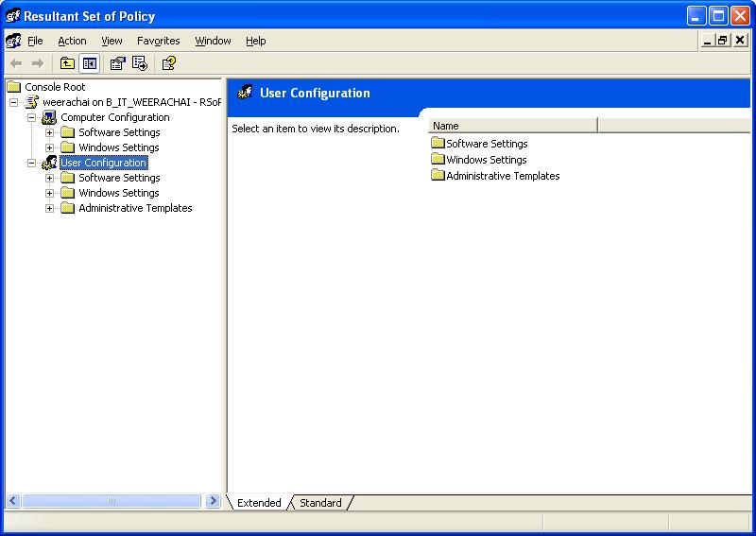Switch to the Standard tab
This screenshot has width=756, height=536.
point(320,503)
